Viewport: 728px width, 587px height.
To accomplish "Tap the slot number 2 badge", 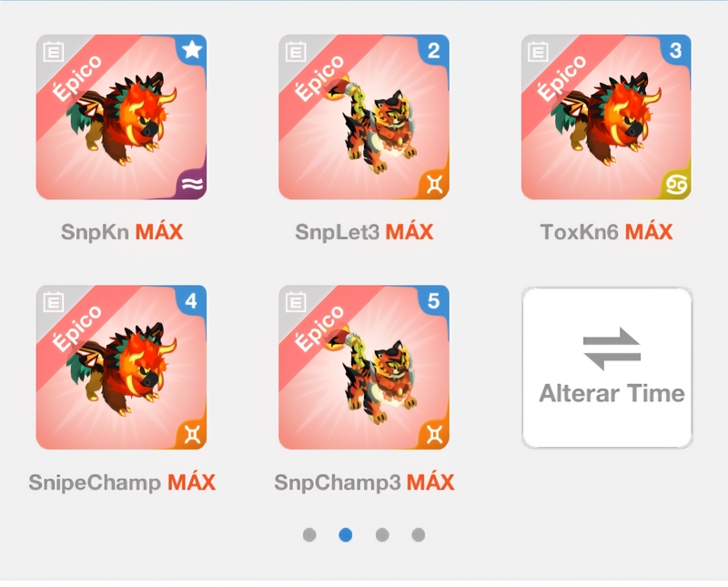I will [x=434, y=50].
